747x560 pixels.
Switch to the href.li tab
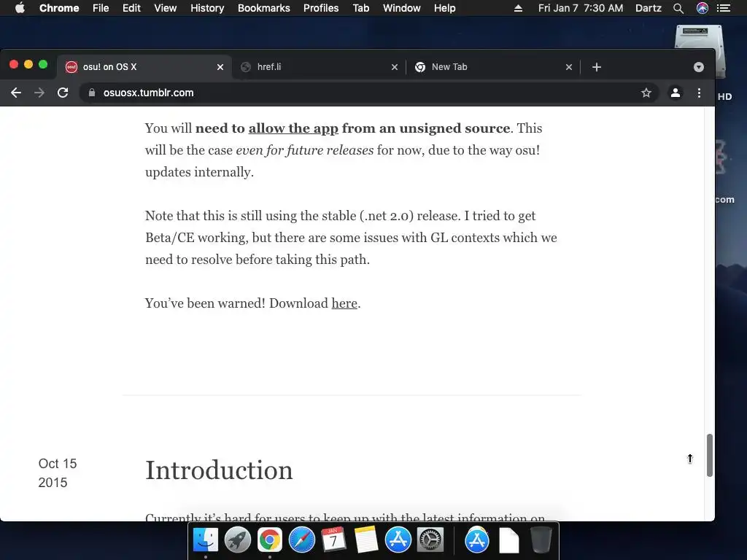tap(320, 67)
